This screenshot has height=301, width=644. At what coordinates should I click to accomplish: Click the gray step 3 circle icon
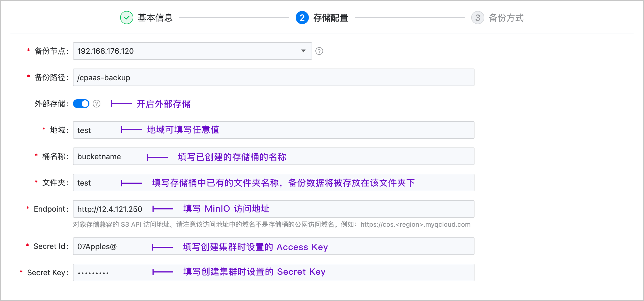(x=478, y=18)
